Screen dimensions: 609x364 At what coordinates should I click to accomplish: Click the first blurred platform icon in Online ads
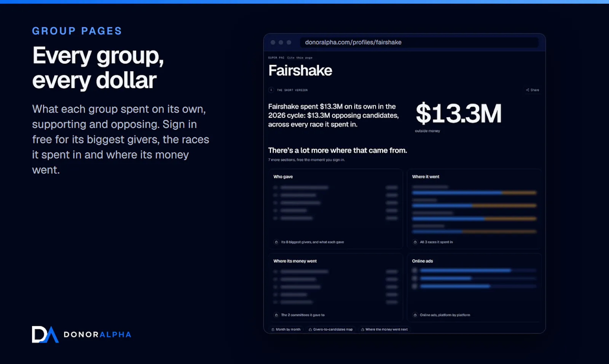click(x=415, y=270)
